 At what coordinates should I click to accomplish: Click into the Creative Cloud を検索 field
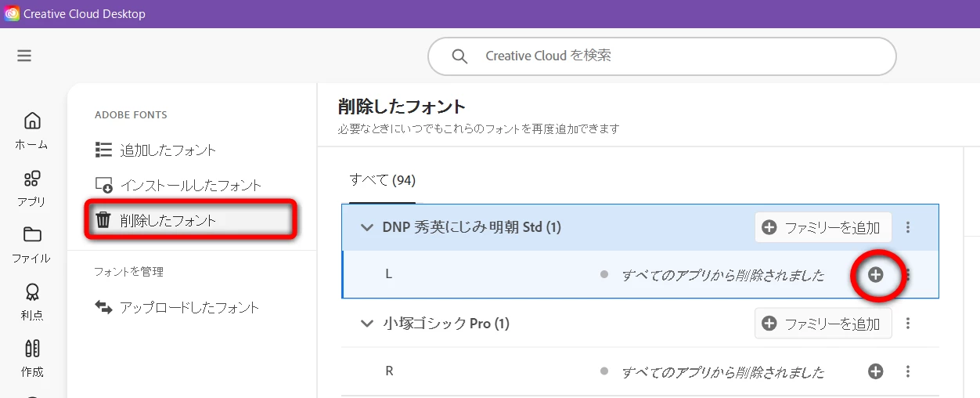(x=661, y=56)
